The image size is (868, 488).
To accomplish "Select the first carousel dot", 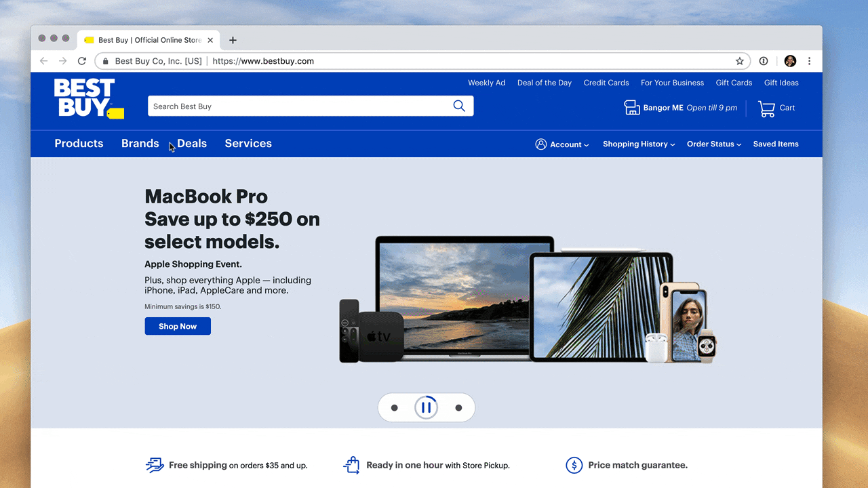I will pyautogui.click(x=395, y=408).
